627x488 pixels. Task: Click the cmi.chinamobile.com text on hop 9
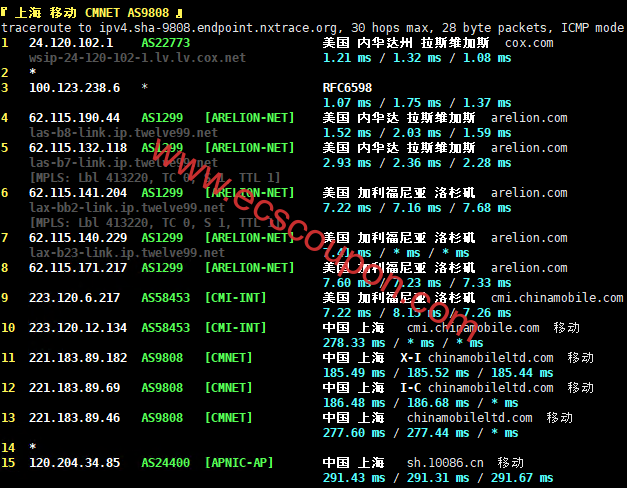557,298
